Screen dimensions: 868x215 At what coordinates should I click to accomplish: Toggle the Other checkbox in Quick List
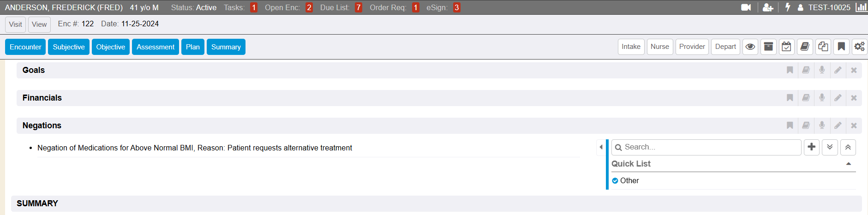615,181
